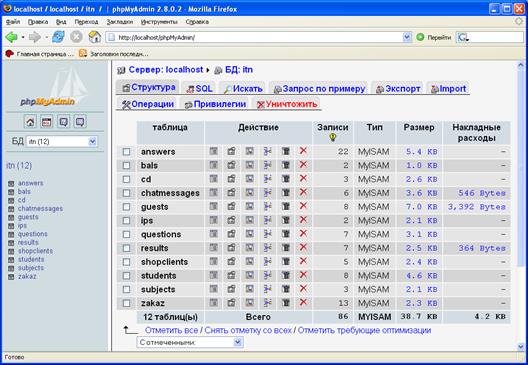Open structure icon for subjects table
Viewport: 528px width, 365px height.
click(231, 289)
